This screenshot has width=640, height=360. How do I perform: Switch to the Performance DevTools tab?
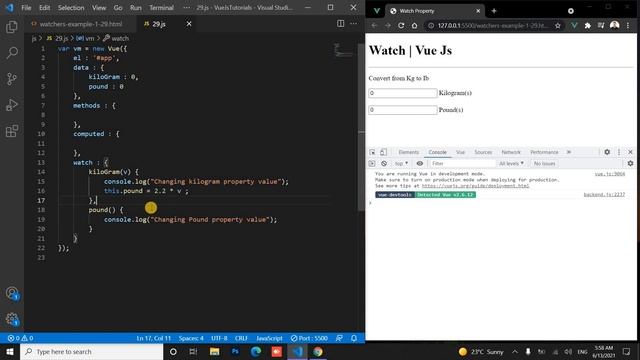coord(544,152)
